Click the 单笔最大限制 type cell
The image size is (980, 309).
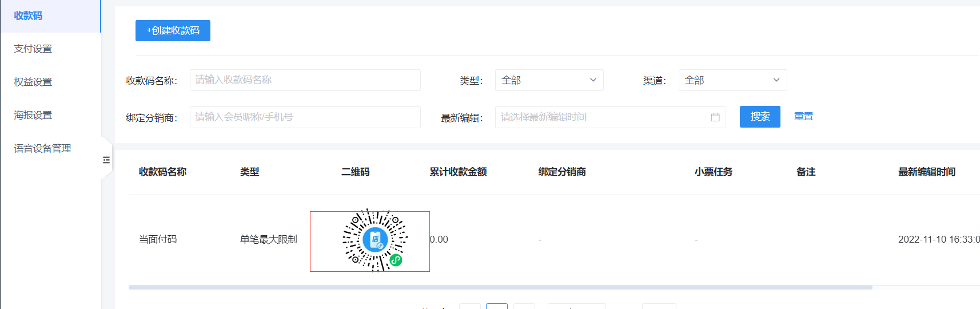pyautogui.click(x=269, y=240)
